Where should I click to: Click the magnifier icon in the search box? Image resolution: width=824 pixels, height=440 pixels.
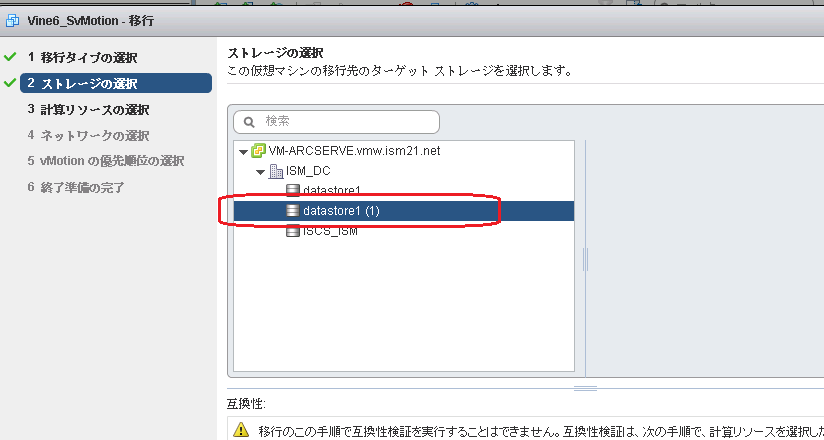[249, 122]
